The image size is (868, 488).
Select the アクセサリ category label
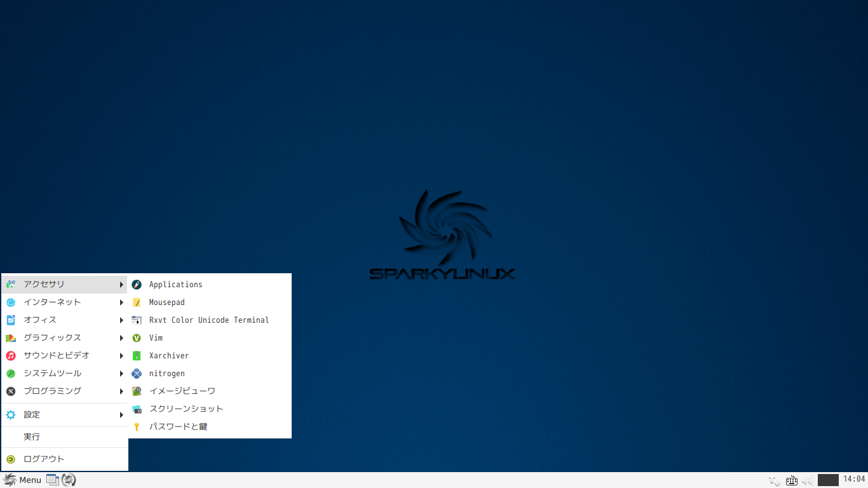point(44,284)
